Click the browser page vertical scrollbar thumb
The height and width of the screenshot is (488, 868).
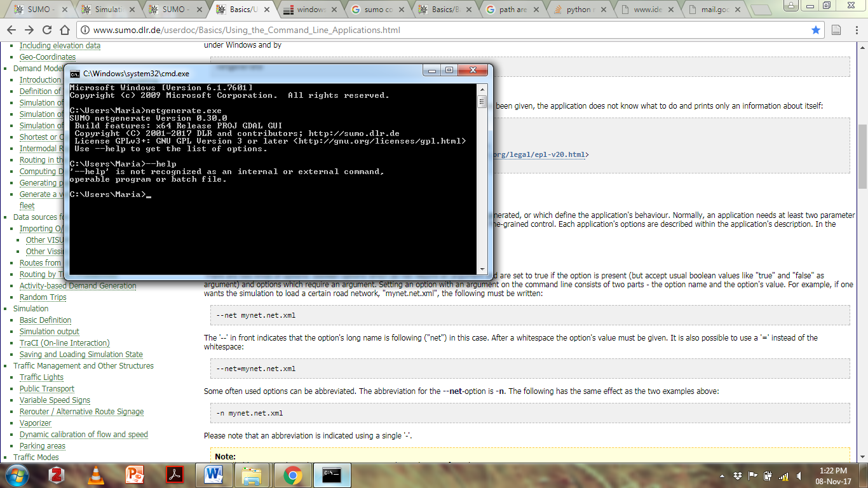pyautogui.click(x=862, y=156)
